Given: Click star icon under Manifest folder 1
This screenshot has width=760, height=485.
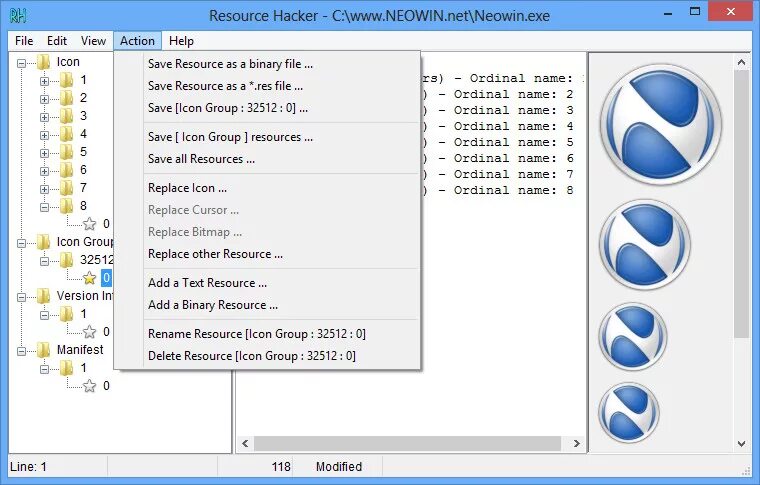Looking at the screenshot, I should click(x=90, y=386).
